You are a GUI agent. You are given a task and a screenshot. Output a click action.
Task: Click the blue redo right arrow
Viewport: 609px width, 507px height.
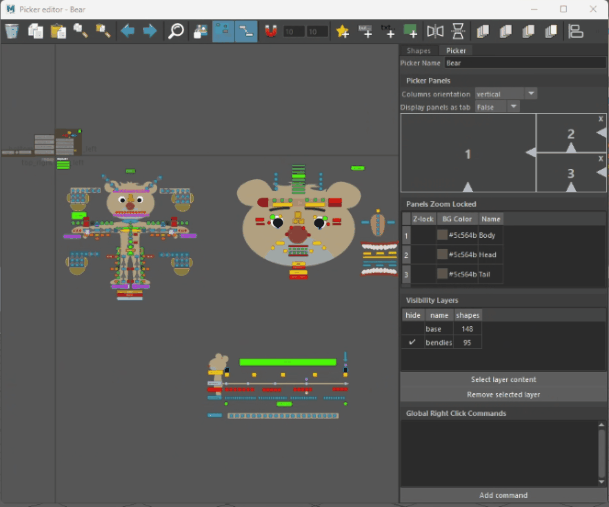150,31
